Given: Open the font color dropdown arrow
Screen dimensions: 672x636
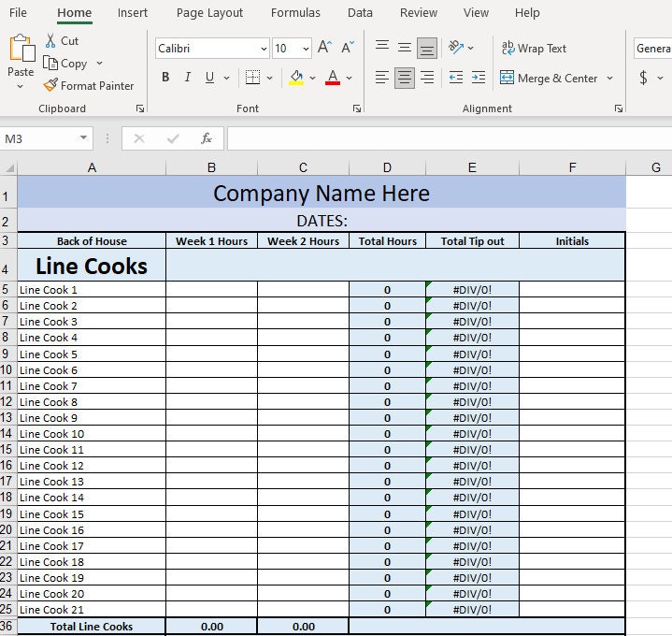Looking at the screenshot, I should pos(349,78).
